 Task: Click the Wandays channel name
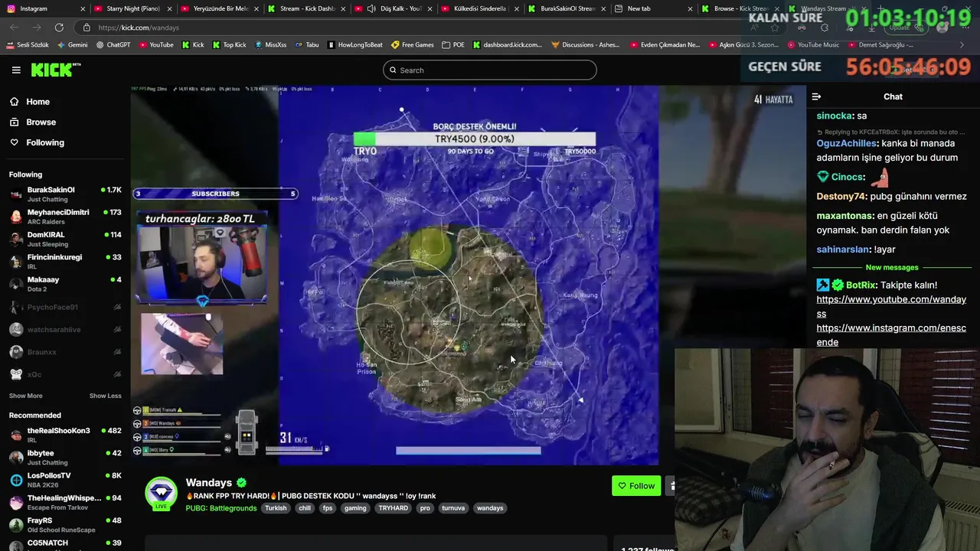click(208, 483)
